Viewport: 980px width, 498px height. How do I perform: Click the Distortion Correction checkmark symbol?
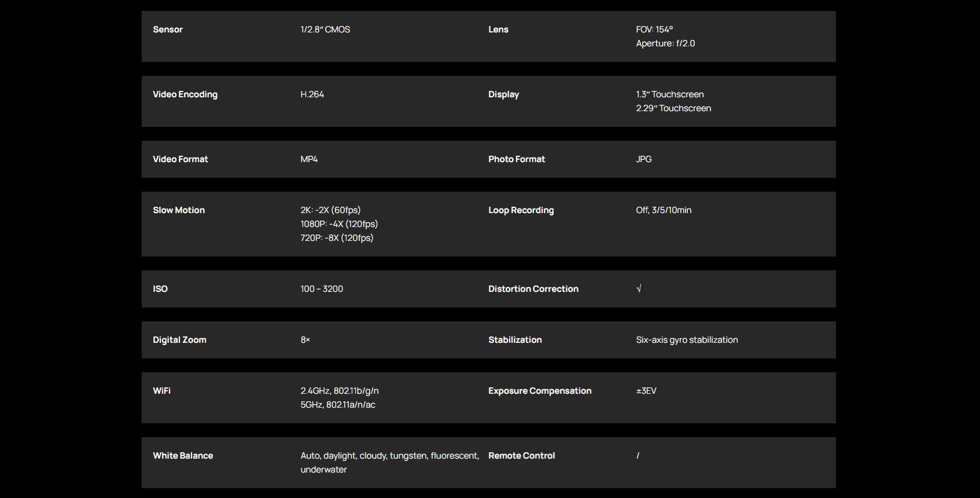[x=639, y=288]
